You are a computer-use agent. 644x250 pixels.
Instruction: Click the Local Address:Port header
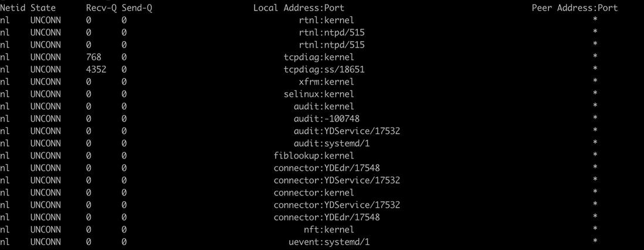(299, 8)
